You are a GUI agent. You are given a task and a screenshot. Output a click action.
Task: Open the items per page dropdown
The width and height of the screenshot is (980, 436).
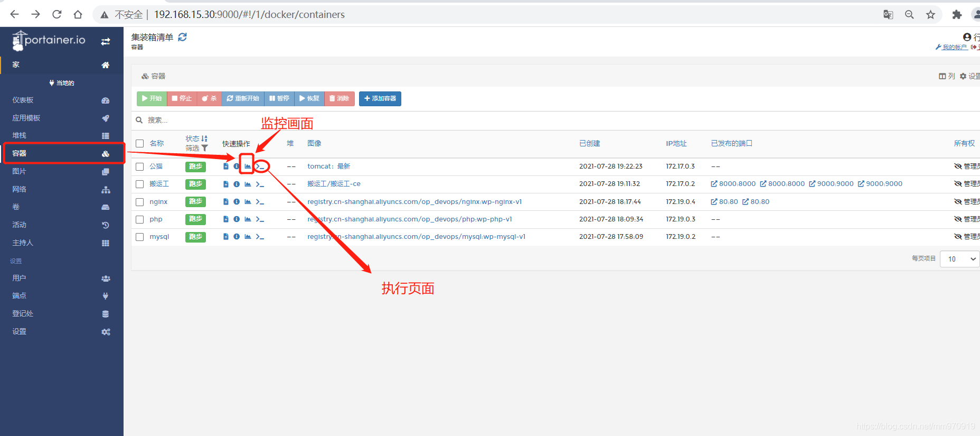(959, 259)
